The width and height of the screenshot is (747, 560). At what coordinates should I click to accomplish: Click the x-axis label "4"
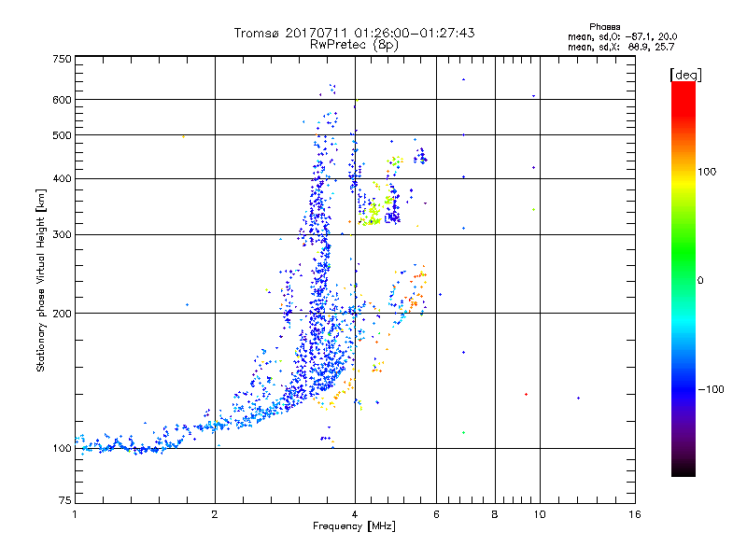point(355,514)
